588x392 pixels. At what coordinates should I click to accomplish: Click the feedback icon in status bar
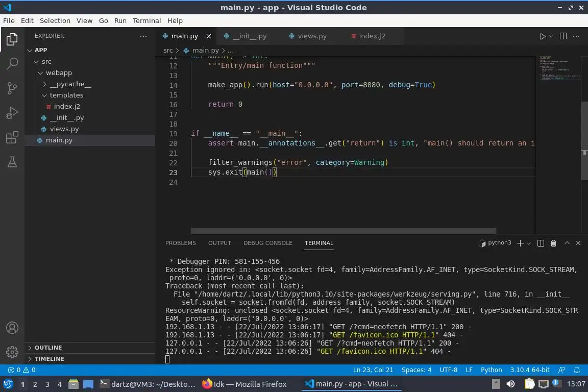click(561, 370)
